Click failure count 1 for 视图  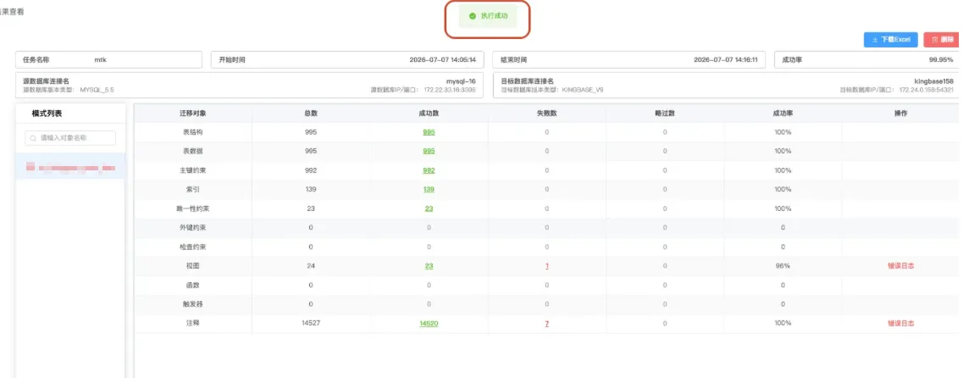[x=547, y=266]
